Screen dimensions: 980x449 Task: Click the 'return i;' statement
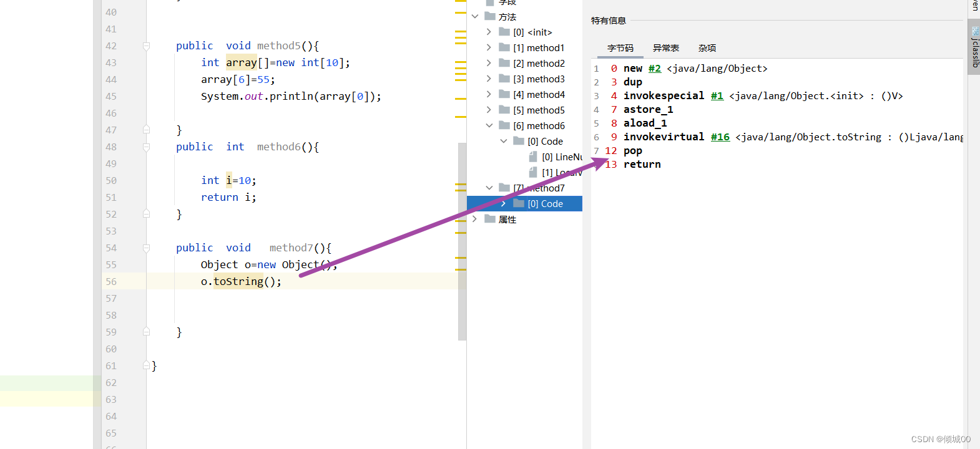pos(228,197)
